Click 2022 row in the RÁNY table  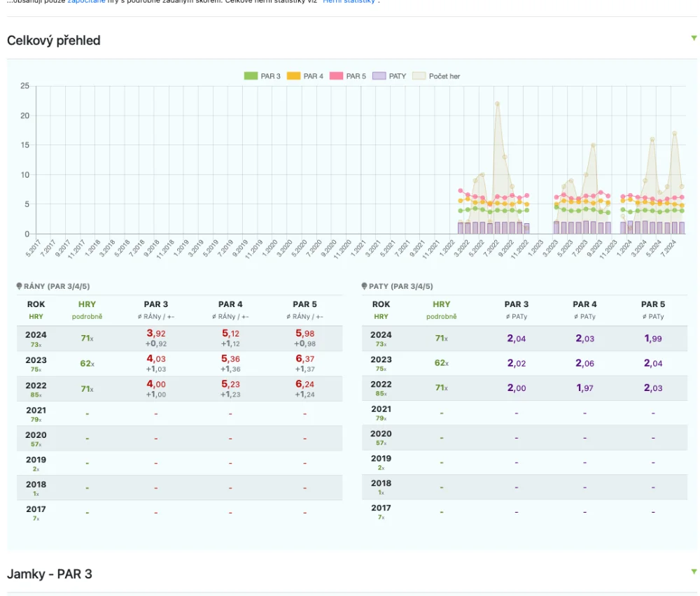pyautogui.click(x=179, y=388)
